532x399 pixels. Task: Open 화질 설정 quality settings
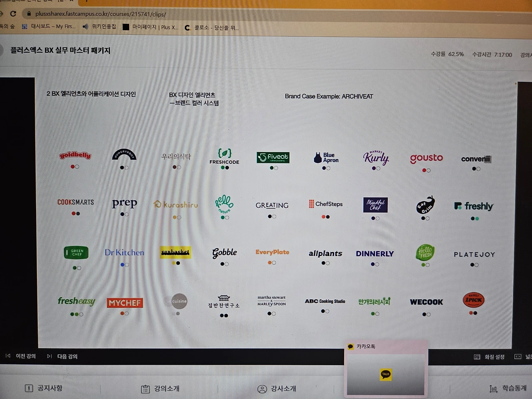pos(489,357)
